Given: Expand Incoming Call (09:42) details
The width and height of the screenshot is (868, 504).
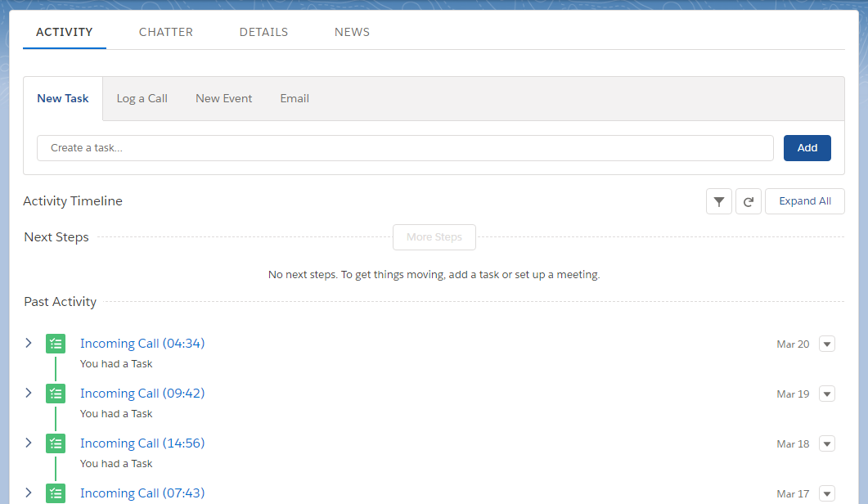Looking at the screenshot, I should coord(29,393).
